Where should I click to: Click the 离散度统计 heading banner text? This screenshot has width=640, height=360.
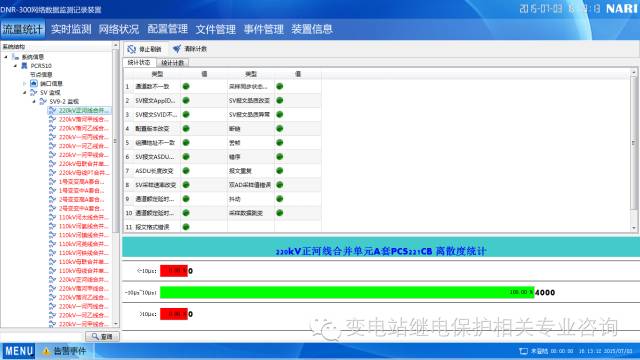point(381,251)
